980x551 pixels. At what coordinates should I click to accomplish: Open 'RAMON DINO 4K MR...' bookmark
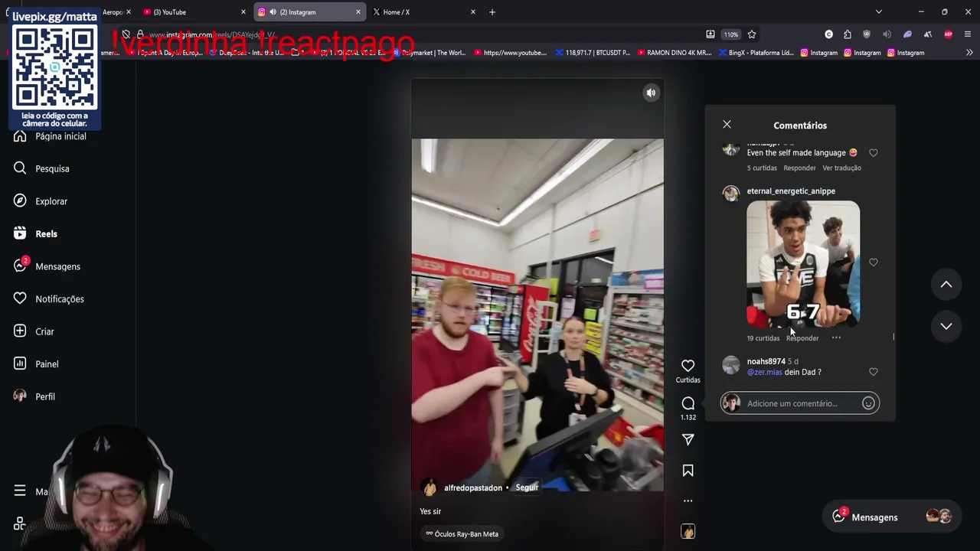[x=674, y=53]
